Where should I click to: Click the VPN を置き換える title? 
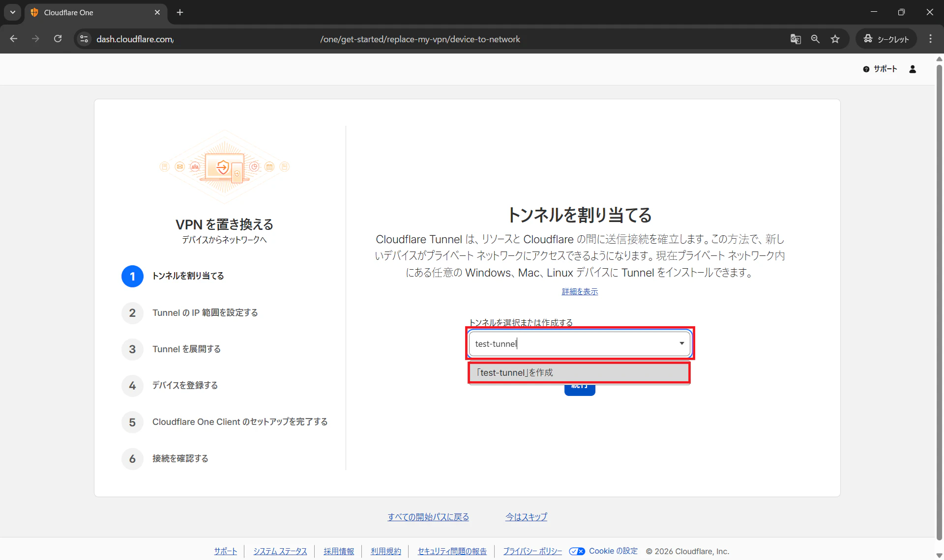[x=224, y=224]
